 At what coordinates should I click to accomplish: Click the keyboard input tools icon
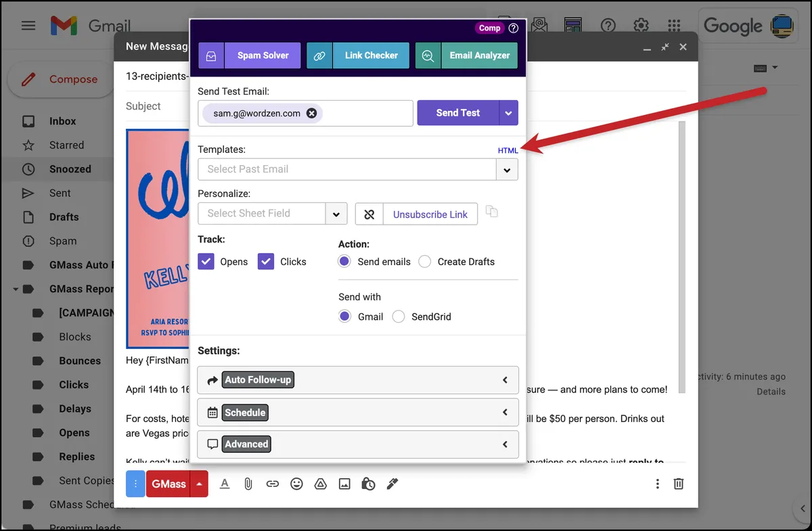coord(760,68)
